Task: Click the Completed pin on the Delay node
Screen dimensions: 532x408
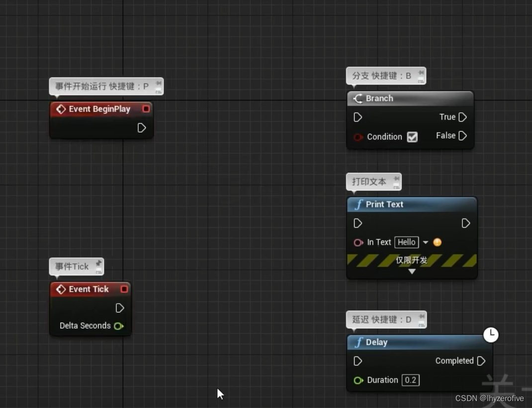Action: [x=480, y=361]
